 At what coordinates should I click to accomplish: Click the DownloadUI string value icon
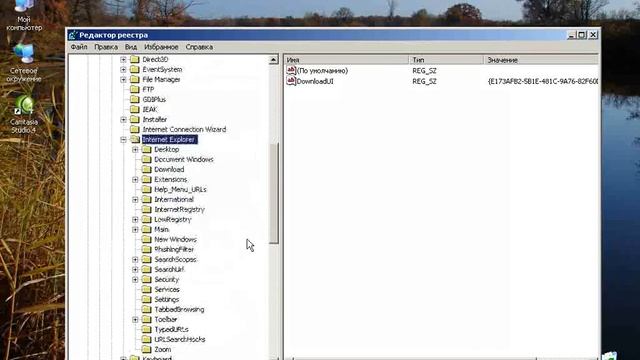[x=291, y=81]
